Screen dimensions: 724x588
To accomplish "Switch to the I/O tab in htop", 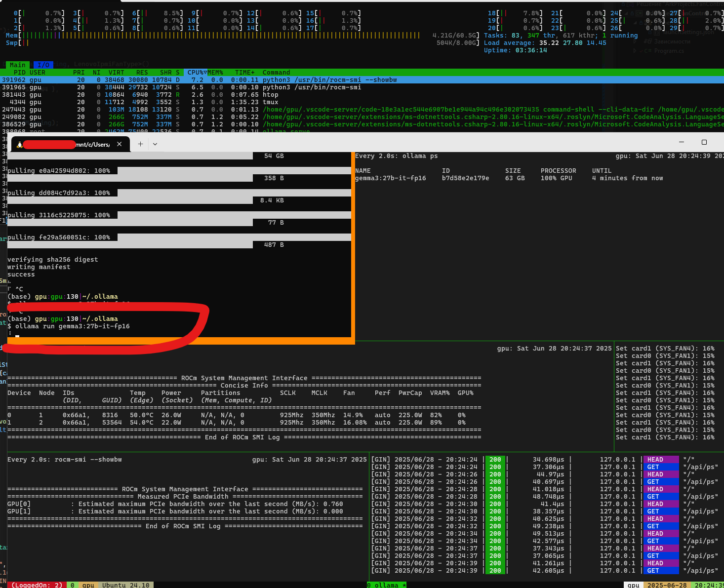I will [43, 65].
